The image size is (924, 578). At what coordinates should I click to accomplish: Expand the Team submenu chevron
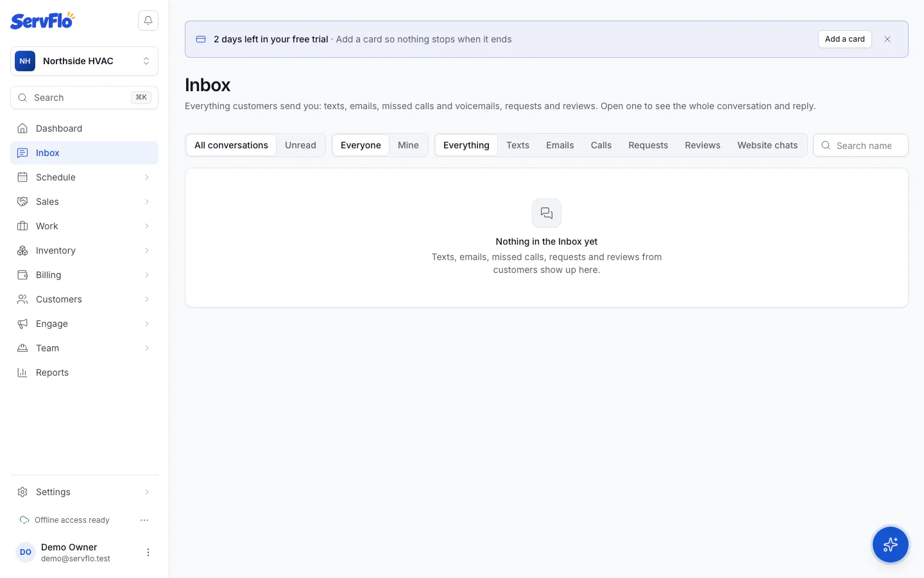pos(147,348)
